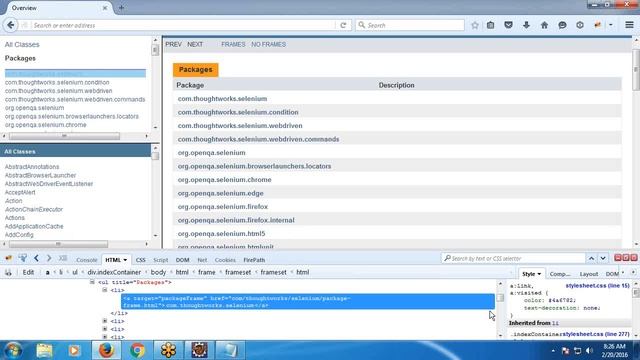Screen dimensions: 640x360
Task: Toggle Break On Mutate in HTML panel
Action: [8, 272]
